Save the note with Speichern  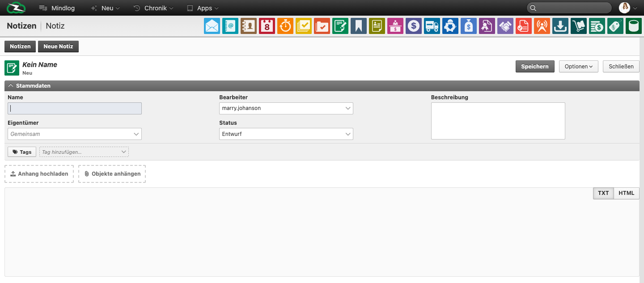pyautogui.click(x=535, y=66)
